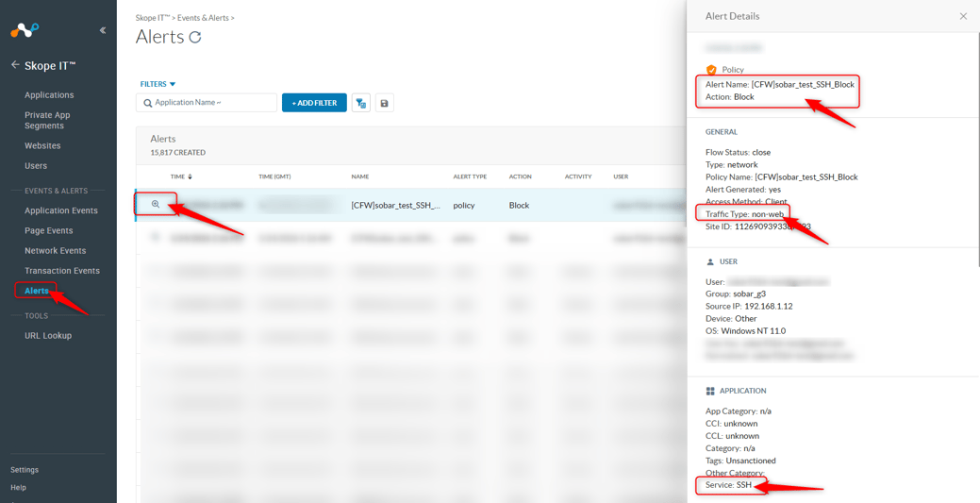Open Application Events
Viewport: 980px width, 503px height.
tap(61, 210)
